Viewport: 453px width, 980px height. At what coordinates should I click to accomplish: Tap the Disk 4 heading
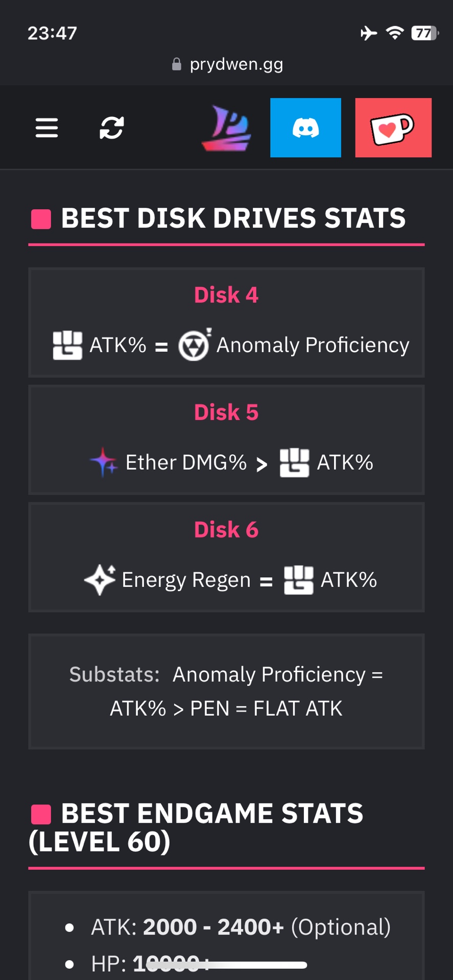[x=226, y=295]
